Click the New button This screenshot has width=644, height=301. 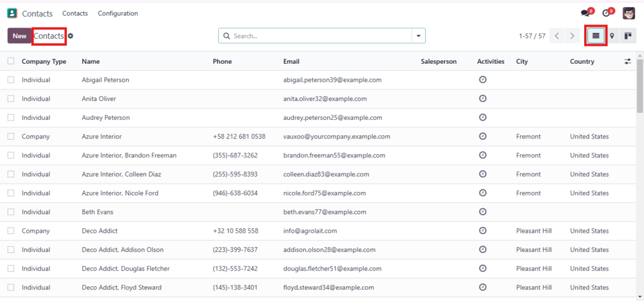[x=19, y=36]
